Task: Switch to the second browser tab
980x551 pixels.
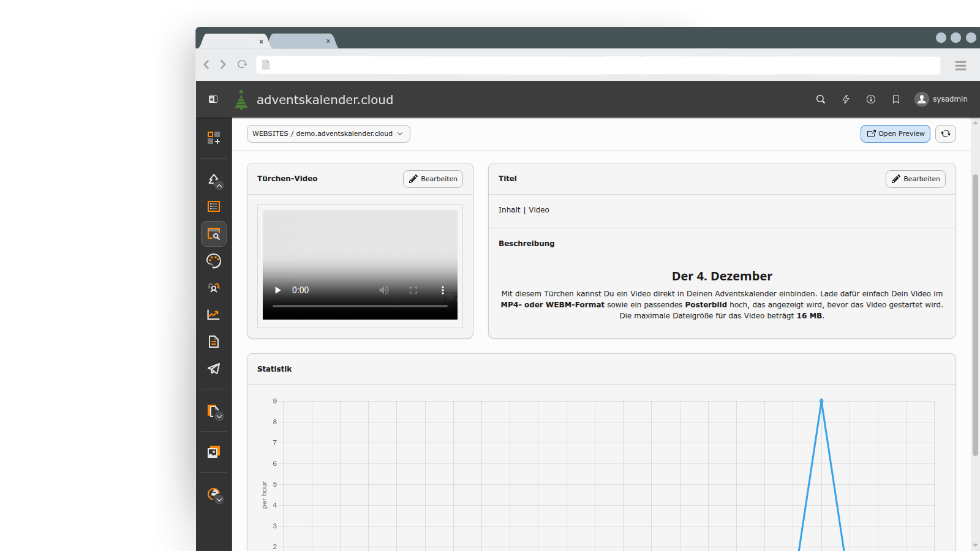Action: tap(303, 41)
